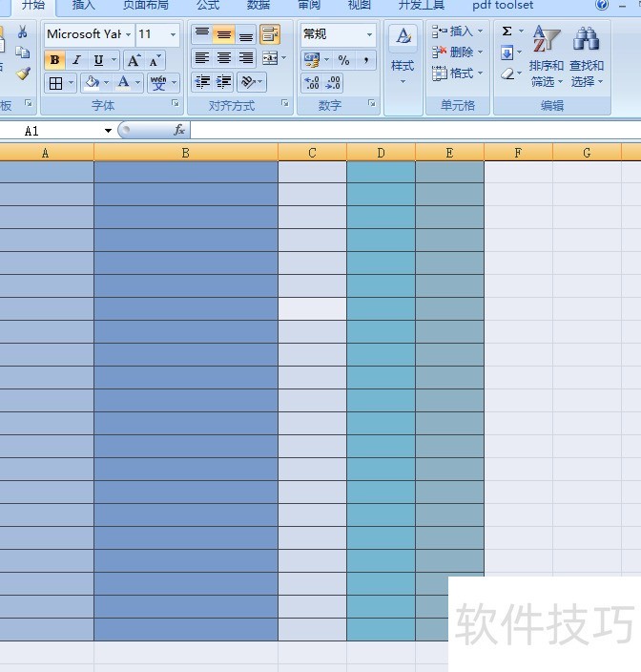Apply cell borders icon
The width and height of the screenshot is (641, 672).
coord(55,83)
